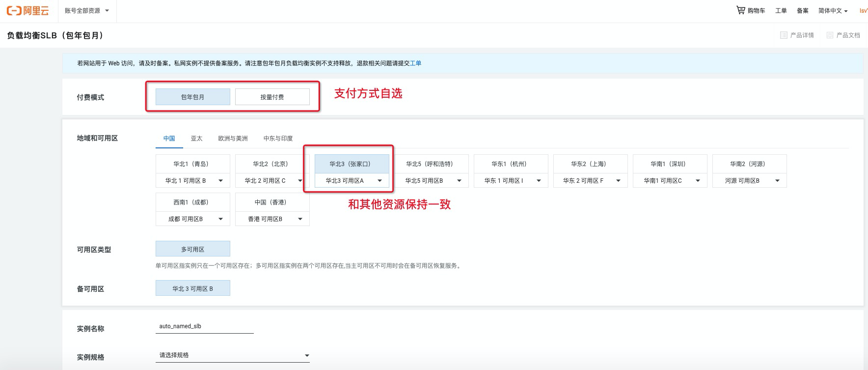This screenshot has height=370, width=868.
Task: Open the 华北 2 可用区 C zone dropdown
Action: (272, 181)
